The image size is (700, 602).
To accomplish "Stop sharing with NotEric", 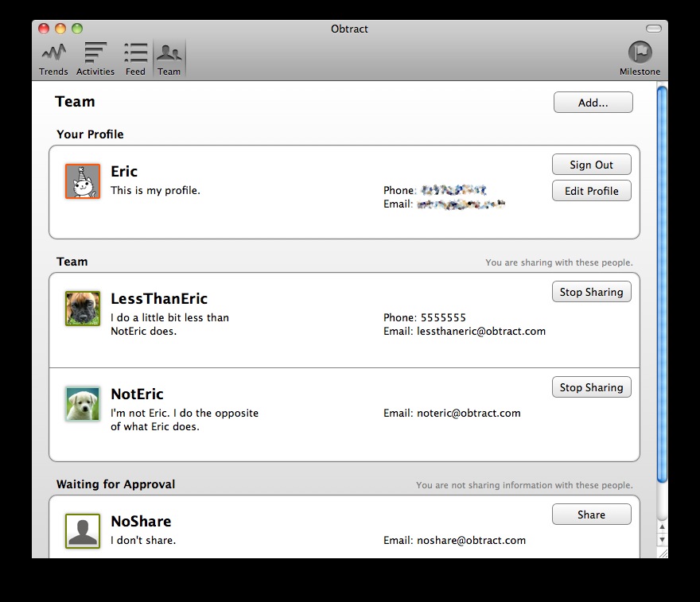I will click(592, 387).
